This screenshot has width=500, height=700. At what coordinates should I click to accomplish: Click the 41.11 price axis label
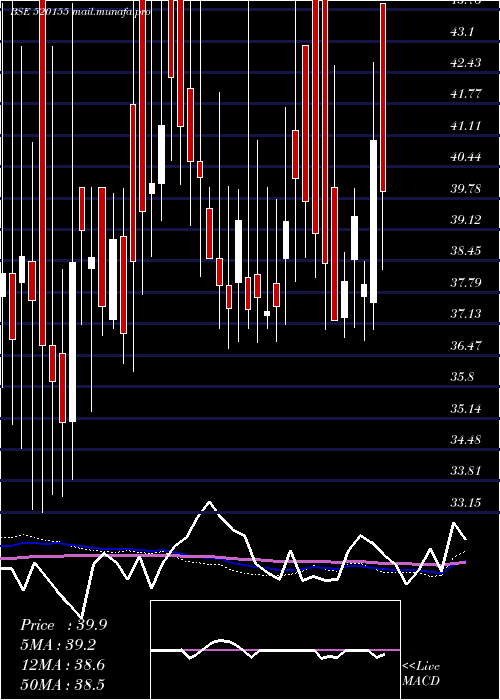tap(466, 126)
